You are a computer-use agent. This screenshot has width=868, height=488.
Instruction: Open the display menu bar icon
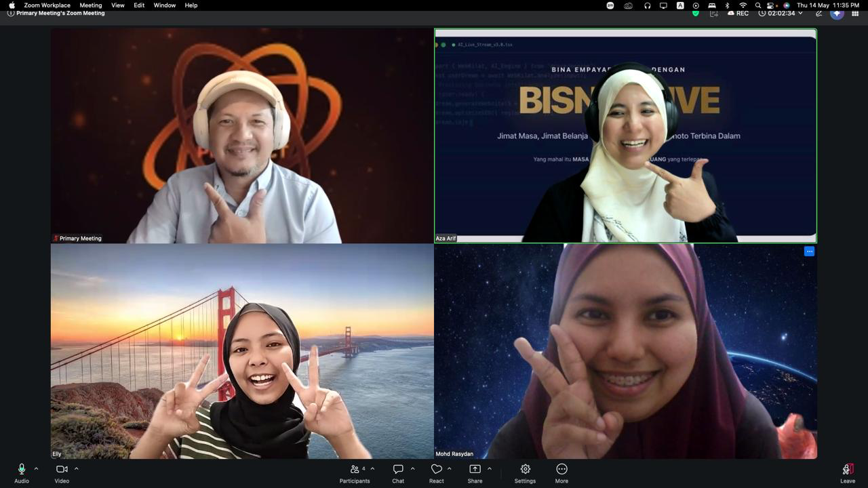[663, 5]
